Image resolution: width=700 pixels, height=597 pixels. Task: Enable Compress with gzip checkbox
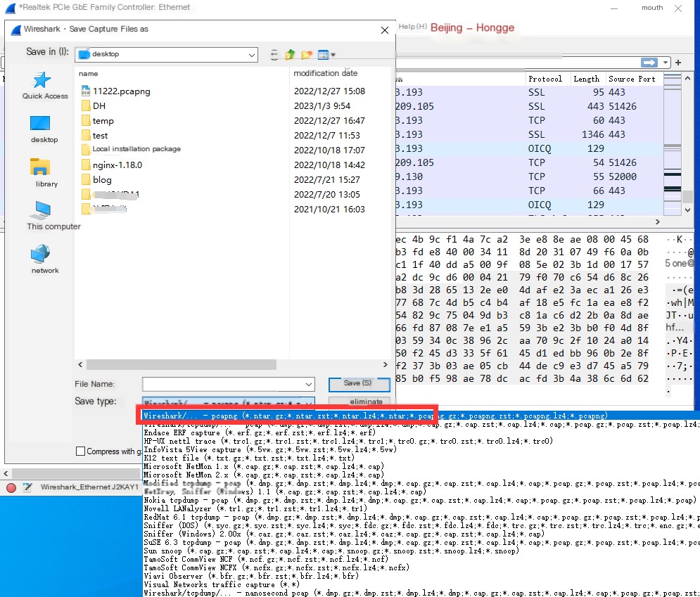(x=80, y=451)
